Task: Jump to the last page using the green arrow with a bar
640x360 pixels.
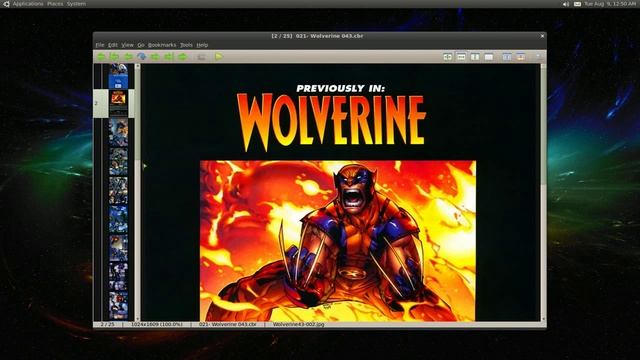Action: tap(169, 57)
